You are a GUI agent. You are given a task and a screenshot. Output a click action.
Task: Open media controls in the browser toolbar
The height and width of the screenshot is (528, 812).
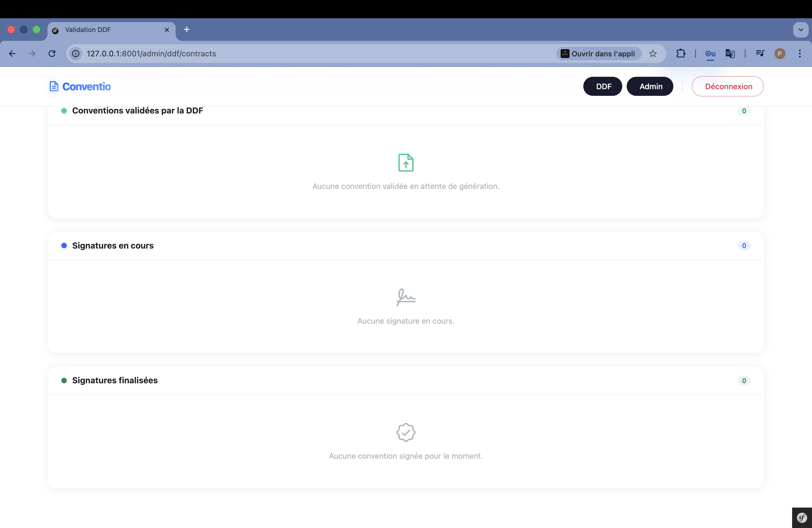click(760, 54)
